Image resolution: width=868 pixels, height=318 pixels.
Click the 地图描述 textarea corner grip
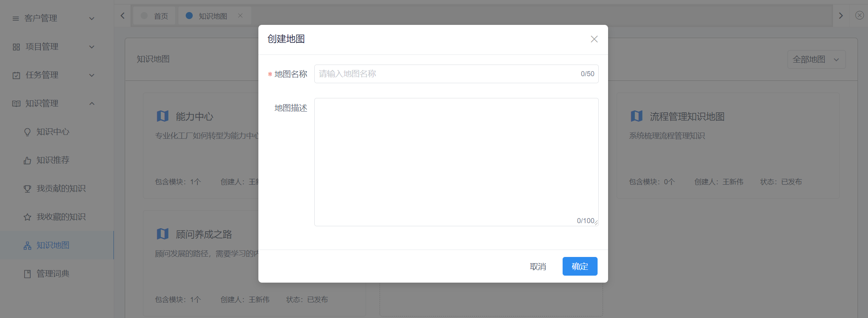click(596, 223)
